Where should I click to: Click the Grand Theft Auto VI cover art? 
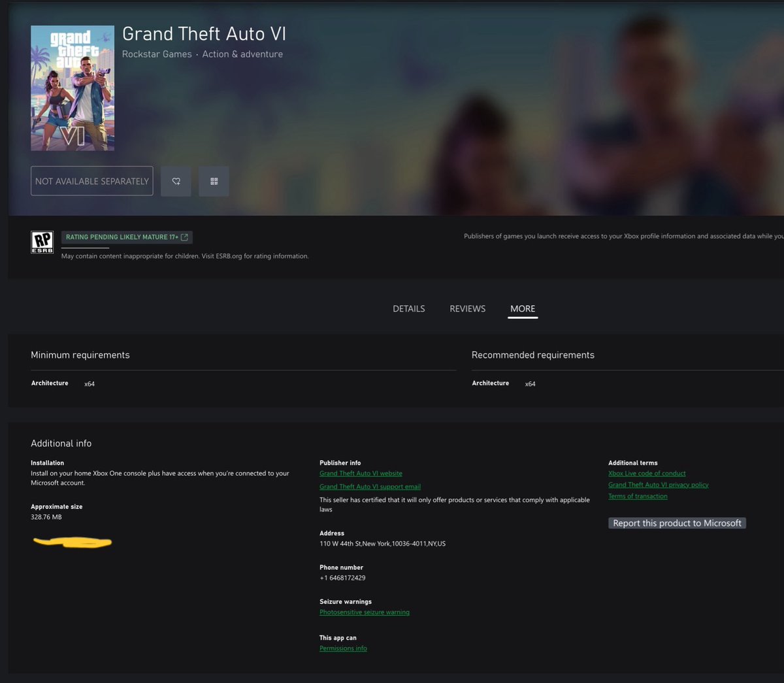point(73,88)
